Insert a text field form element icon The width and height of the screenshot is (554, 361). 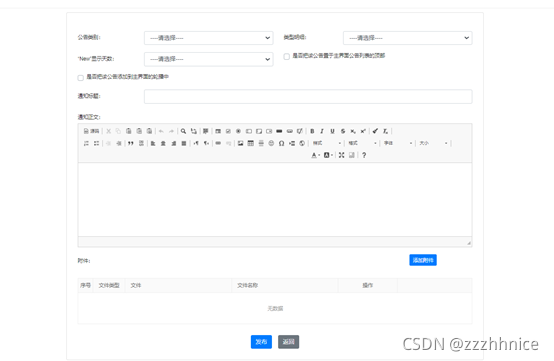pyautogui.click(x=249, y=131)
